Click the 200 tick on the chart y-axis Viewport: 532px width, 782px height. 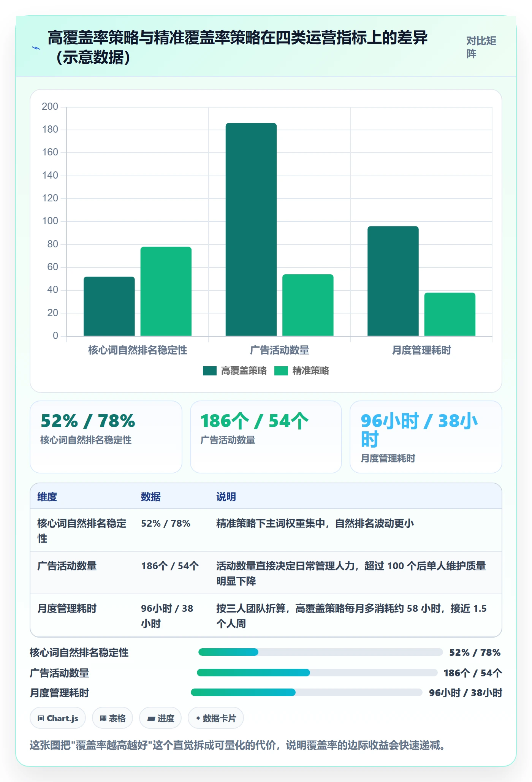(x=50, y=106)
